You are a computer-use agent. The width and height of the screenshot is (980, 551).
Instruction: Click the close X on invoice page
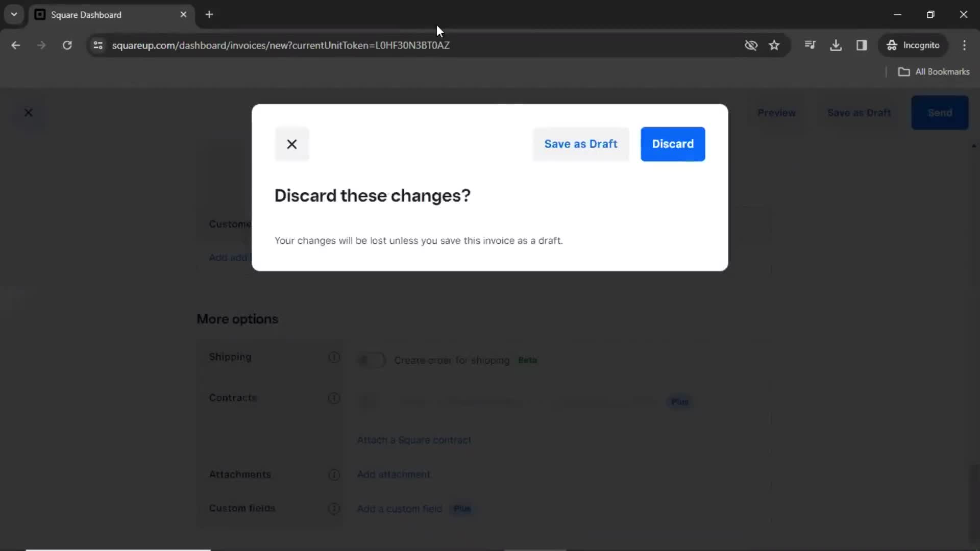pos(28,112)
